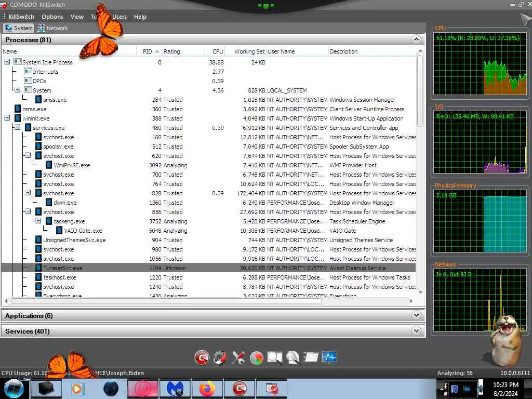Click the red COMODO C icon in bottom toolbar
The height and width of the screenshot is (399, 532).
pyautogui.click(x=202, y=357)
